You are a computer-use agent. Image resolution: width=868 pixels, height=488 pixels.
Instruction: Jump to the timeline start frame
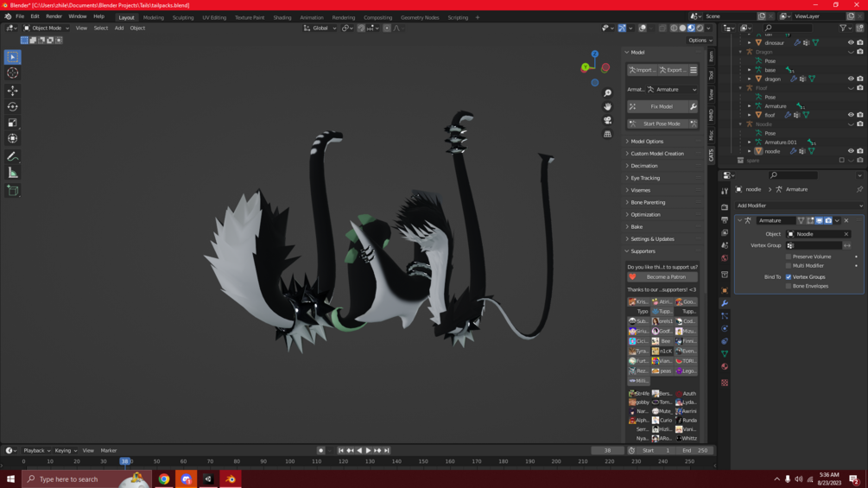(x=341, y=450)
